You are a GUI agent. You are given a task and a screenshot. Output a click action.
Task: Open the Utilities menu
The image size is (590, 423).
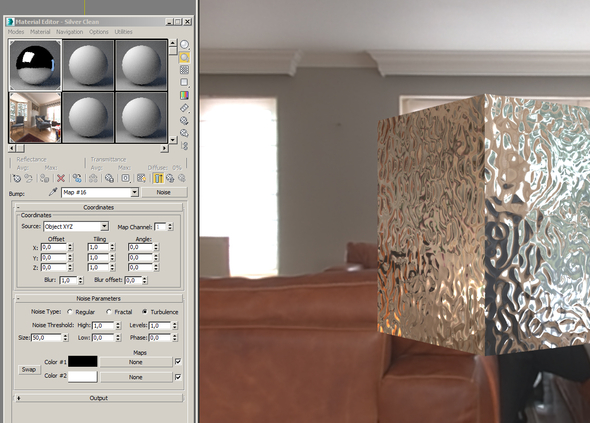123,32
